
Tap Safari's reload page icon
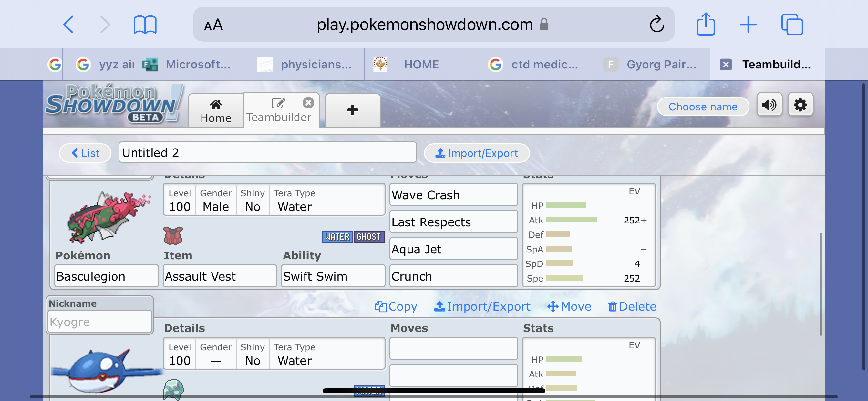click(x=656, y=24)
